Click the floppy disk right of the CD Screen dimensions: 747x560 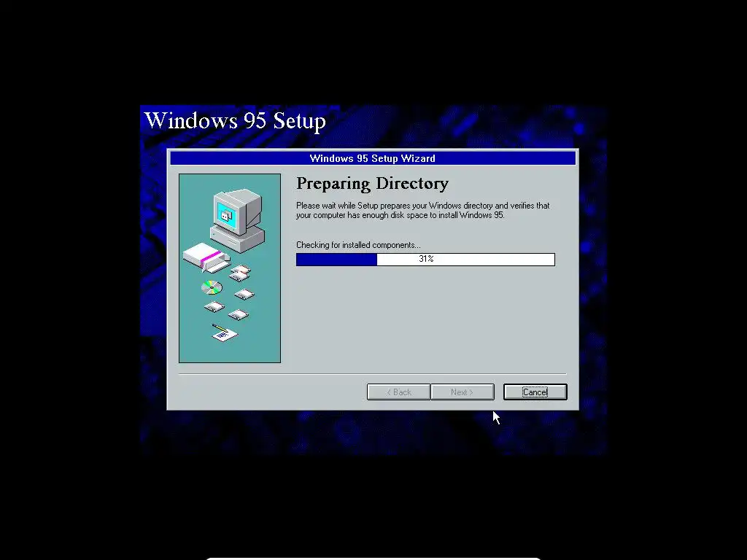pyautogui.click(x=244, y=295)
